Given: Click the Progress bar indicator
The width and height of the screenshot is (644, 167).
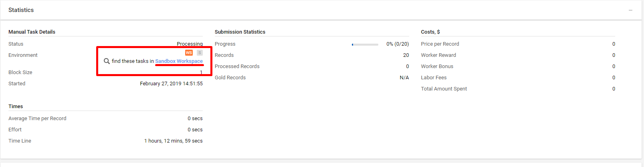Looking at the screenshot, I should coord(365,44).
